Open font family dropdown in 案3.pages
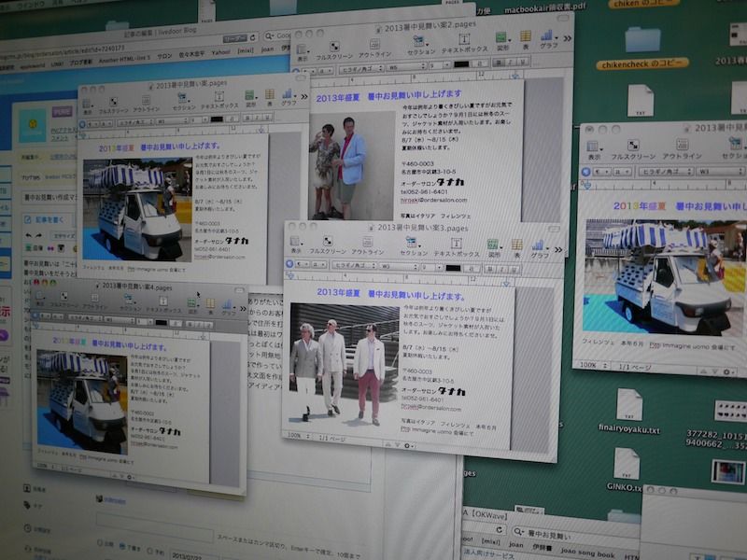747x560 pixels. (x=354, y=265)
